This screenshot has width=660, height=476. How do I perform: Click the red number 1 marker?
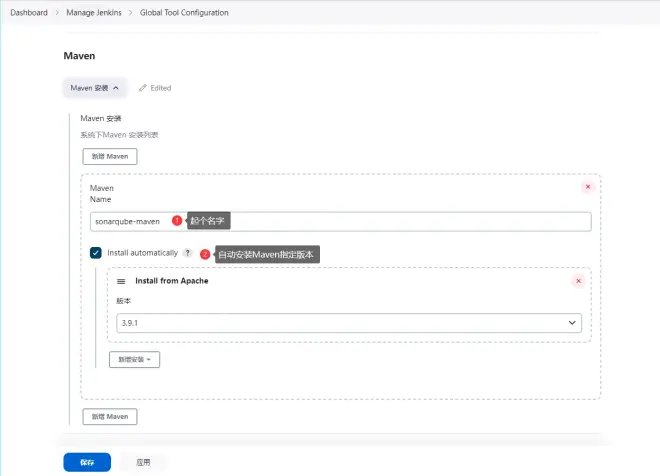177,220
